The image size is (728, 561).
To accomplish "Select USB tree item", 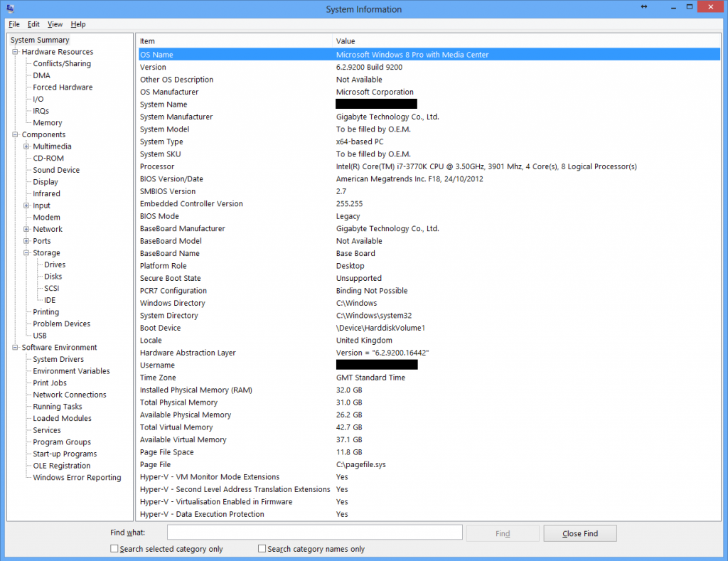I will click(40, 336).
